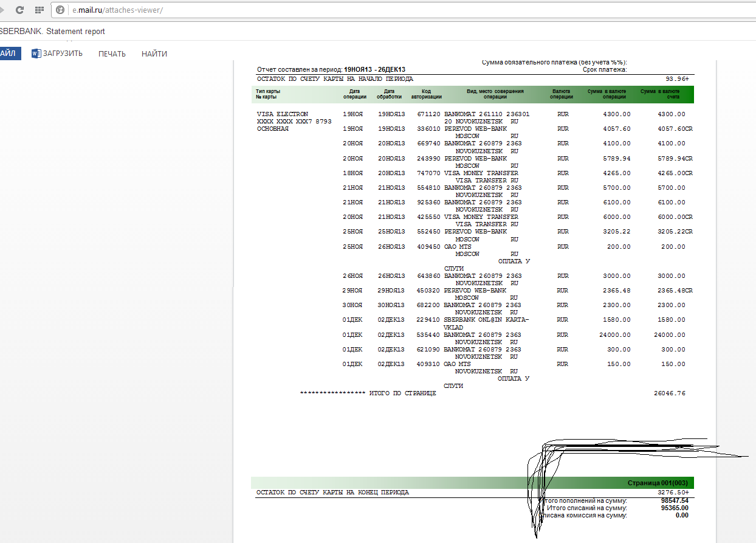Select authorization code 409450
This screenshot has height=543, width=756.
[x=428, y=247]
